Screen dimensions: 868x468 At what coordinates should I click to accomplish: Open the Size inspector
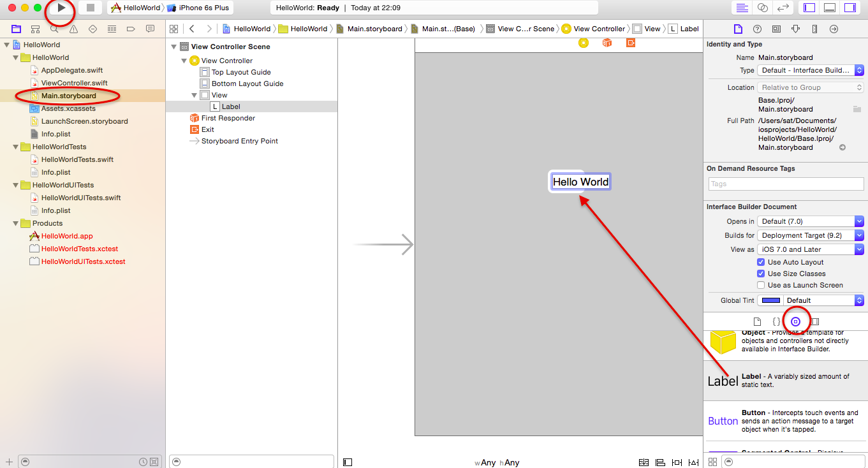click(x=814, y=29)
